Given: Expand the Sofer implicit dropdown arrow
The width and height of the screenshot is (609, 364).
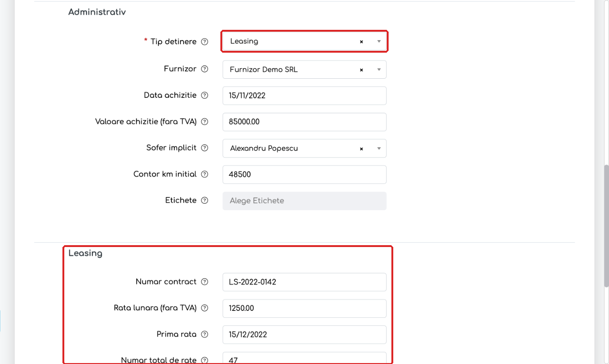Looking at the screenshot, I should [379, 149].
